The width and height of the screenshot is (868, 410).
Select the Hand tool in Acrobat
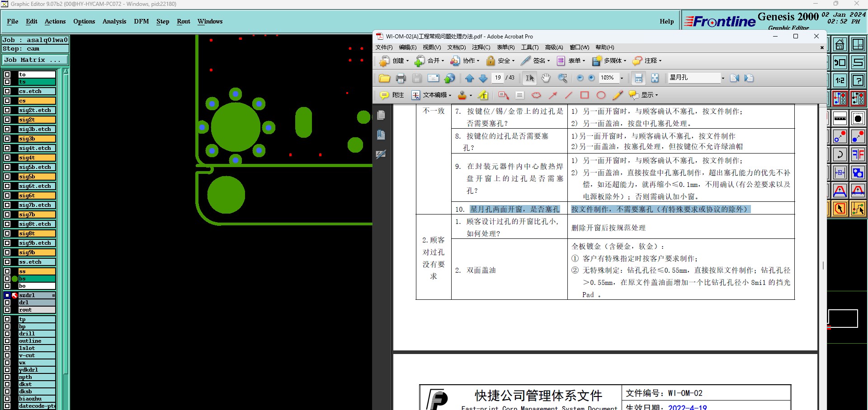[546, 78]
